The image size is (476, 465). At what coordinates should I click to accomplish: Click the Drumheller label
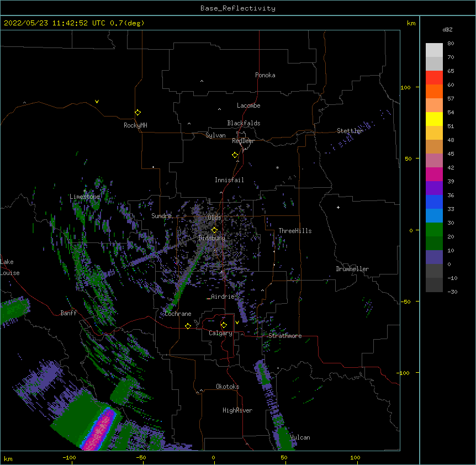click(x=352, y=269)
